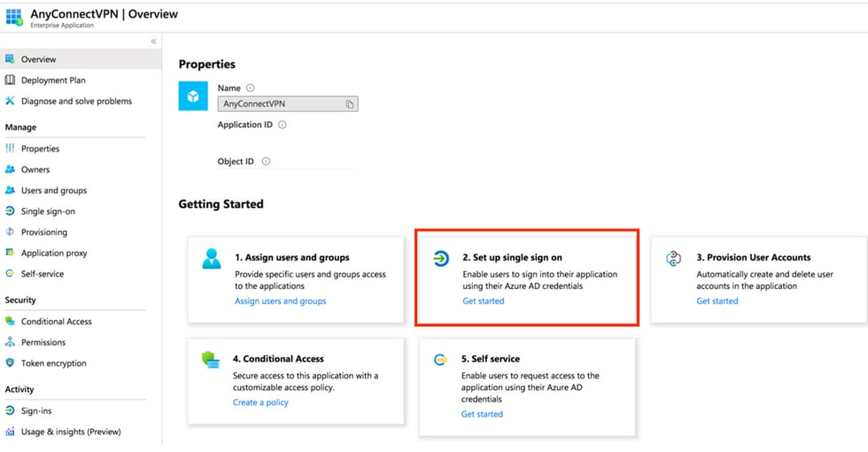The height and width of the screenshot is (452, 868).
Task: Click the '4. Conditional Access' heading
Action: 278,359
